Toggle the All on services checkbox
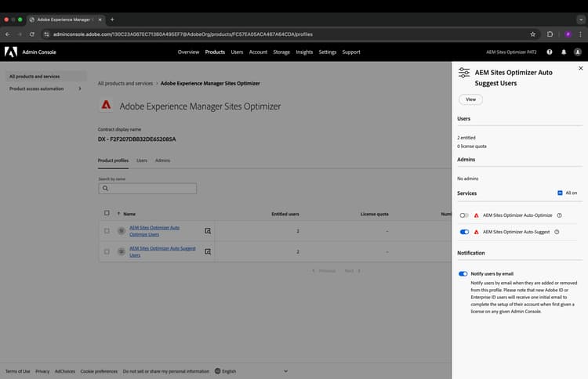This screenshot has width=588, height=379. [x=560, y=193]
